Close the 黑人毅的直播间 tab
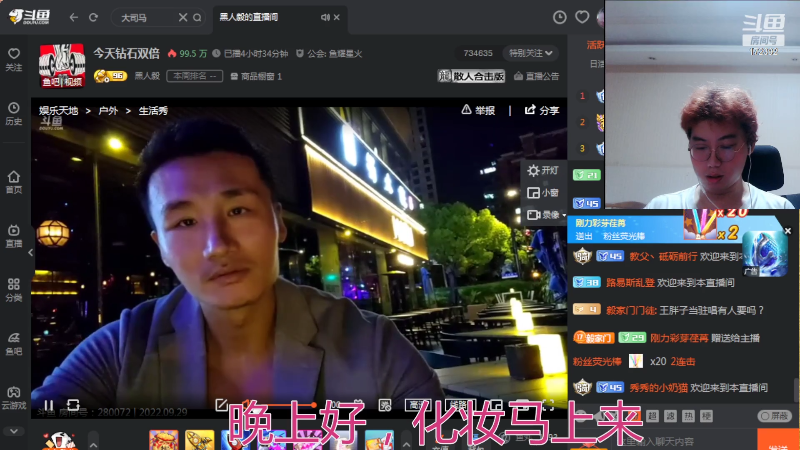The height and width of the screenshot is (450, 800). pyautogui.click(x=337, y=17)
